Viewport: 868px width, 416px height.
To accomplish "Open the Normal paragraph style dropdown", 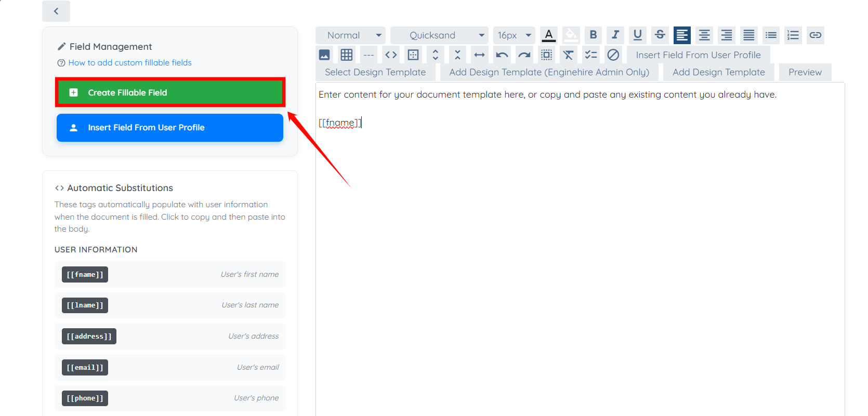I will [350, 35].
